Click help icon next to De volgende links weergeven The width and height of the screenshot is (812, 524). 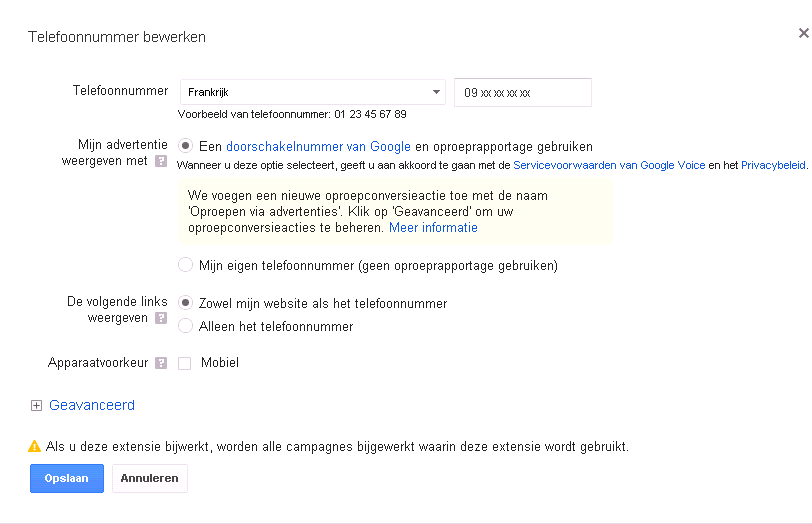[x=161, y=318]
